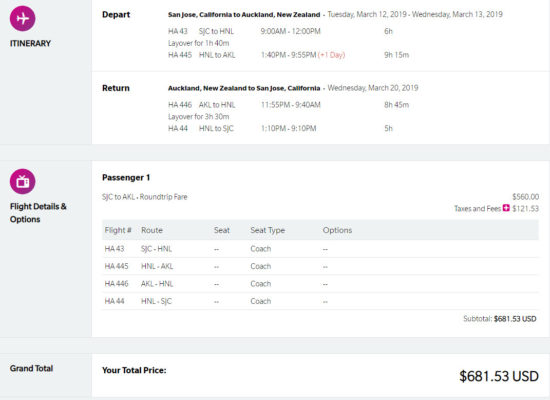Select the HA 43 table row
Screen dimensions: 550x400
320,249
